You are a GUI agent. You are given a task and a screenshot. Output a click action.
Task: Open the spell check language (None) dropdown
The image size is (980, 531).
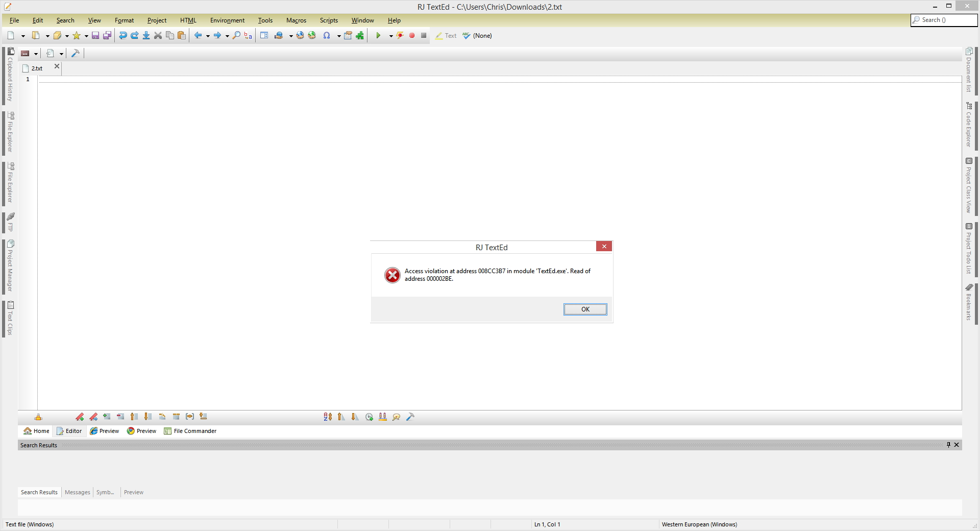pos(482,36)
